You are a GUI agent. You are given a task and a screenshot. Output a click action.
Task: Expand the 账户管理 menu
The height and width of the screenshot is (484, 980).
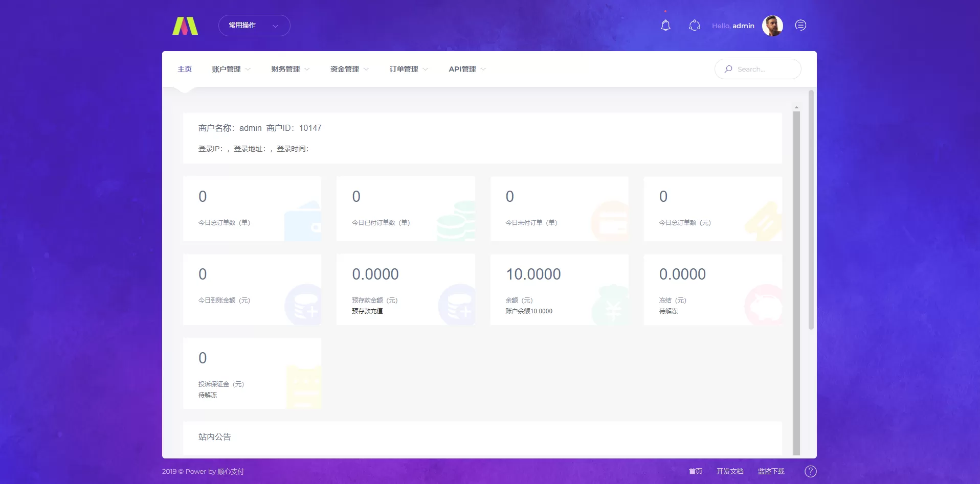231,69
